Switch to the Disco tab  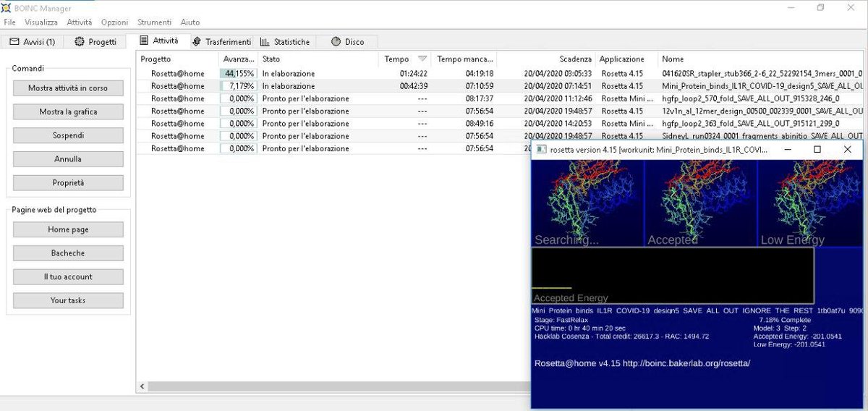click(347, 42)
